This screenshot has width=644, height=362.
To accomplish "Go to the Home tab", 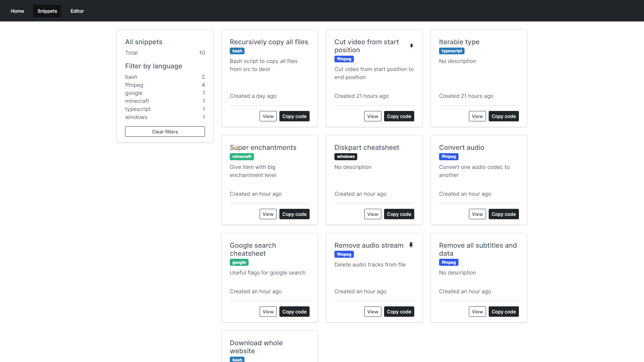I will point(17,11).
